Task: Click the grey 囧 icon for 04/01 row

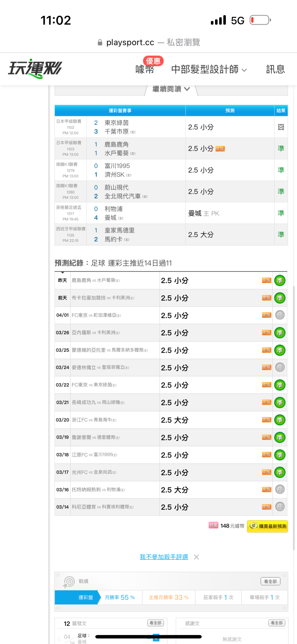Action: (280, 315)
